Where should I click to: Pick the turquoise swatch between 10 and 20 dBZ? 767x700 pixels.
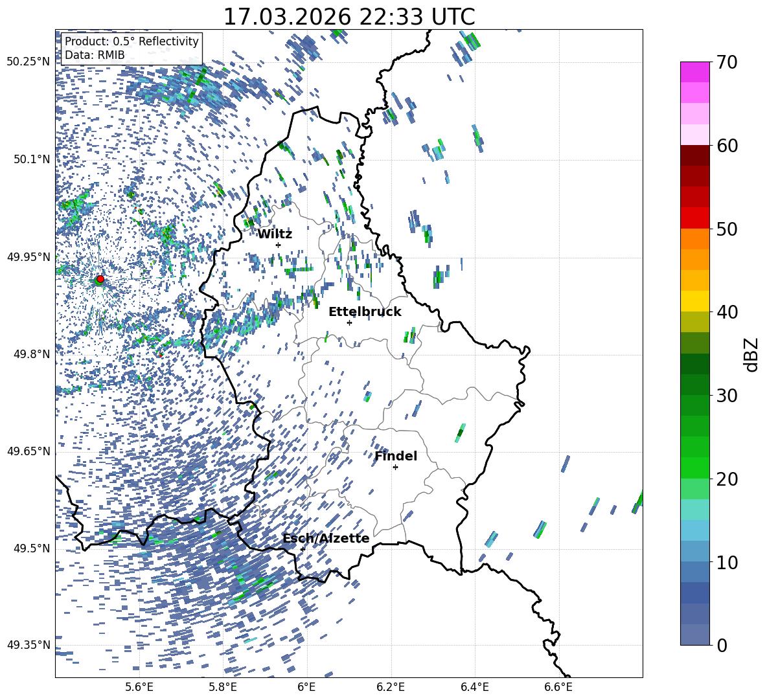(694, 510)
